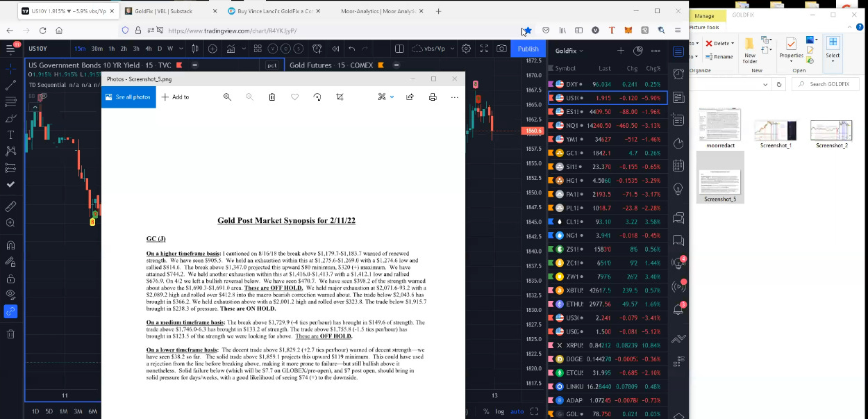Open the calendar sidebar panel icon
This screenshot has height=419, width=868.
click(x=678, y=165)
